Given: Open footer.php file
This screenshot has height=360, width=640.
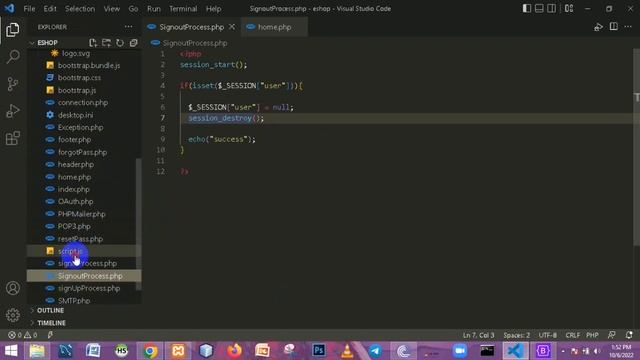Looking at the screenshot, I should point(84,140).
